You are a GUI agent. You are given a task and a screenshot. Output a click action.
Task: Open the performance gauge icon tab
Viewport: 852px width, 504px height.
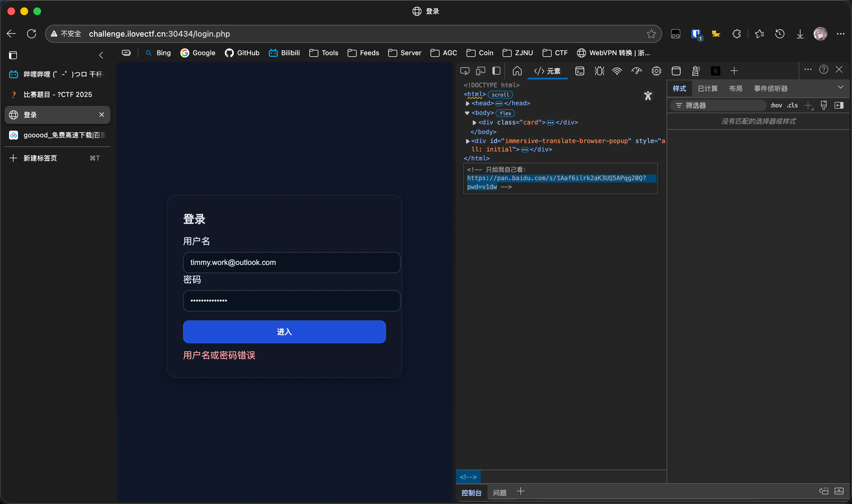636,71
